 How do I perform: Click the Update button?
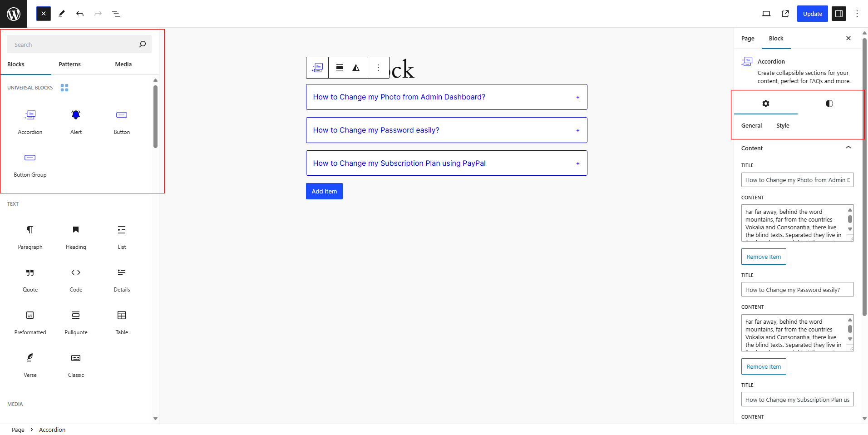pos(812,14)
